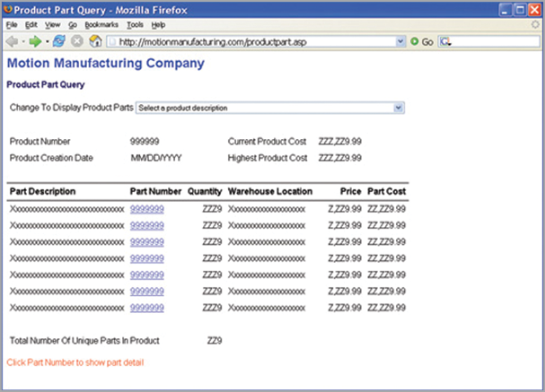The height and width of the screenshot is (392, 545).
Task: Click the seventh row's 9999999 part number link
Action: [147, 308]
